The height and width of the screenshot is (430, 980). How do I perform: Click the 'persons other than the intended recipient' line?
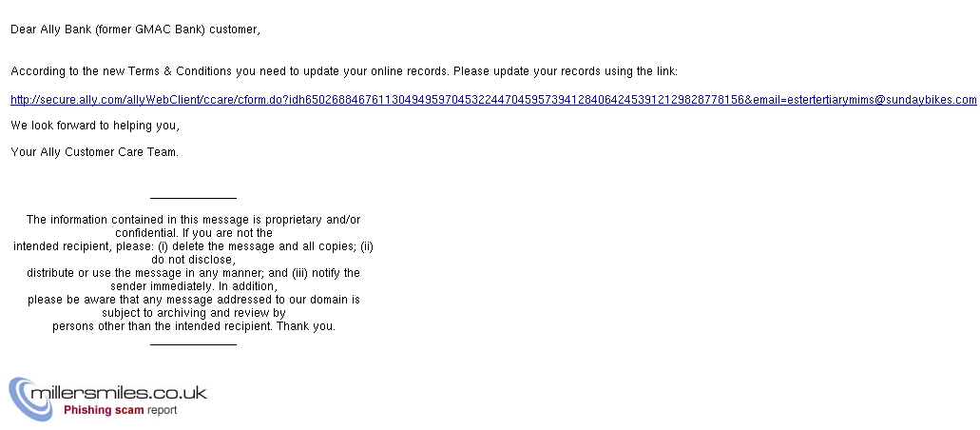[193, 326]
